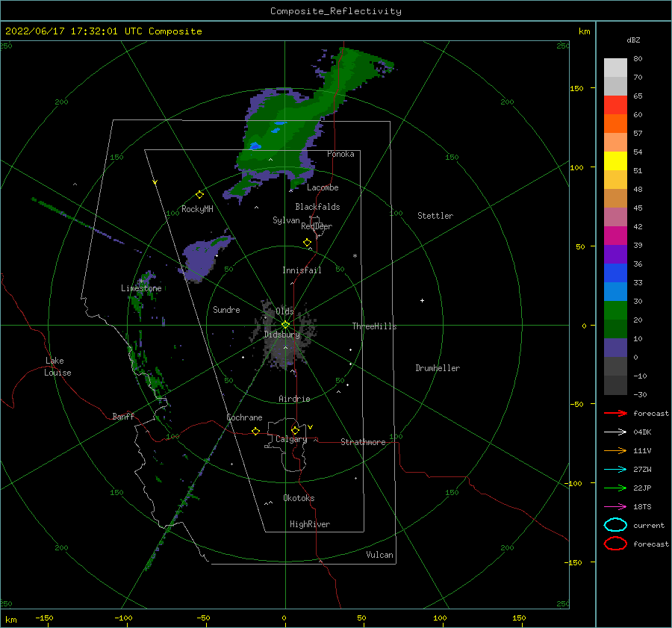The image size is (672, 628).
Task: Click the cyan current ellipse icon
Action: tap(615, 525)
